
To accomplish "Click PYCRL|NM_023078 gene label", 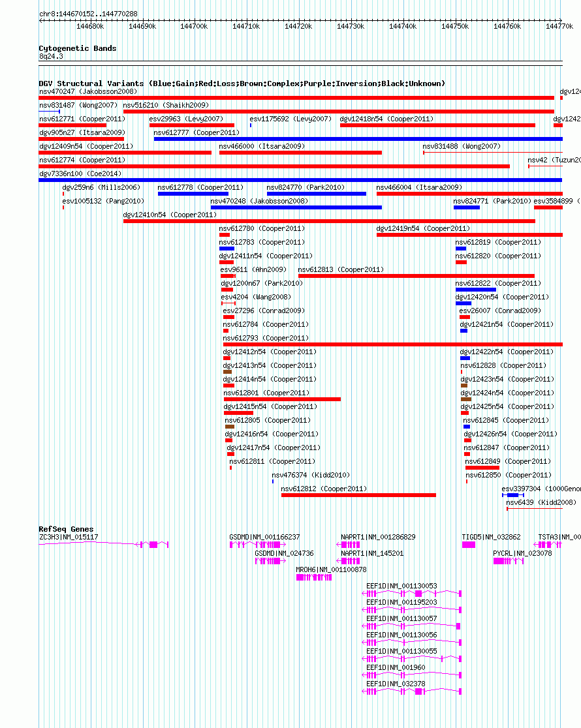I will click(522, 553).
